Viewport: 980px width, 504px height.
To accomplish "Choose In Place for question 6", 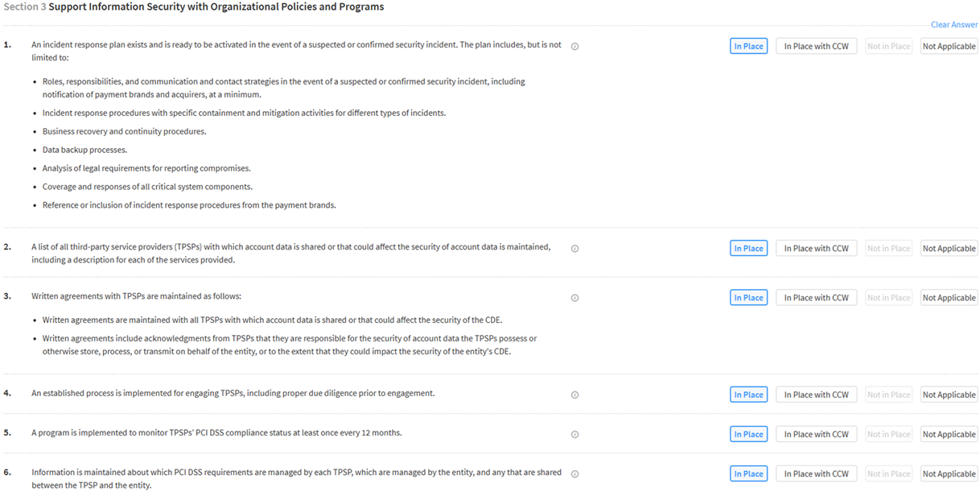I will point(748,474).
